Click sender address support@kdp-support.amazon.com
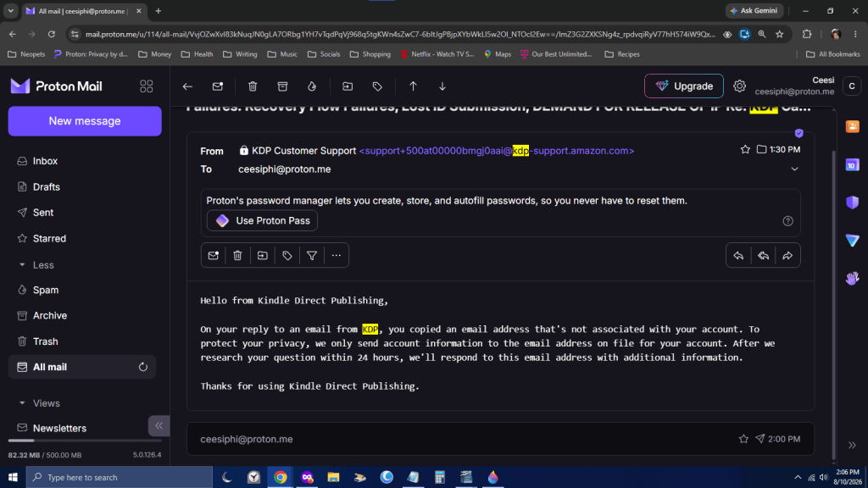The height and width of the screenshot is (488, 868). (x=497, y=151)
